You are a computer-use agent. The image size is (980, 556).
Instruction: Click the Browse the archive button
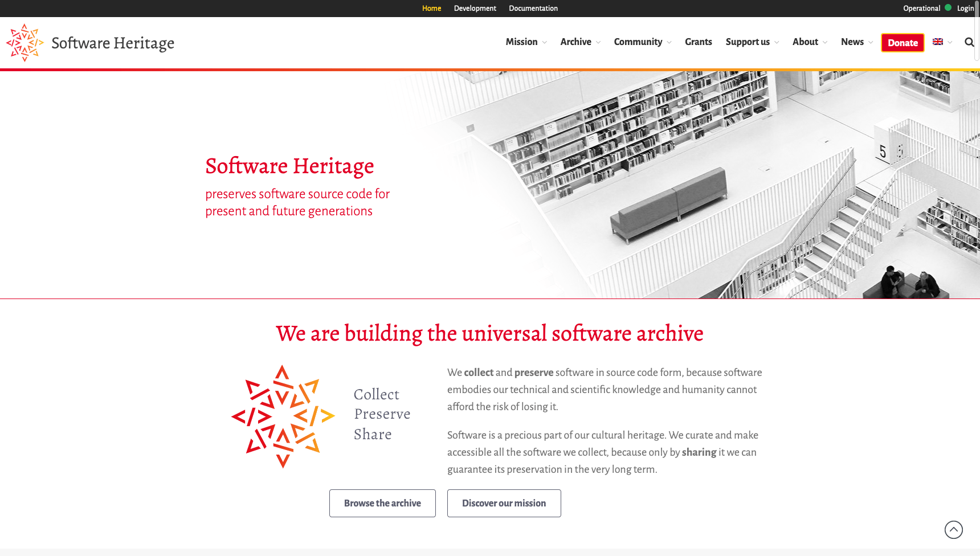click(x=382, y=503)
